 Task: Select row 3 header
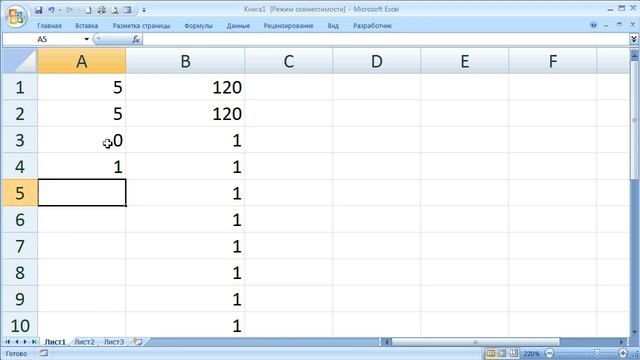coord(20,140)
